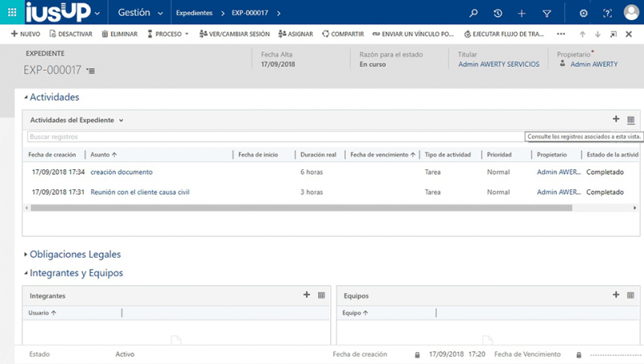Click EJECUTAR FLUJO DE TRA... command
The width and height of the screenshot is (644, 364).
tap(504, 34)
